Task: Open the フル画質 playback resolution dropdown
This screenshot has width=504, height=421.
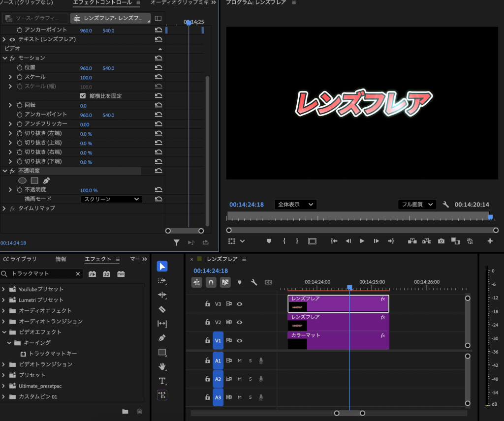Action: [417, 205]
